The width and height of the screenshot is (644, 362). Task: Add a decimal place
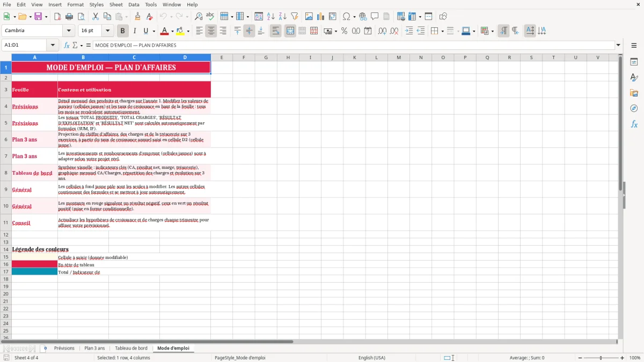[383, 31]
